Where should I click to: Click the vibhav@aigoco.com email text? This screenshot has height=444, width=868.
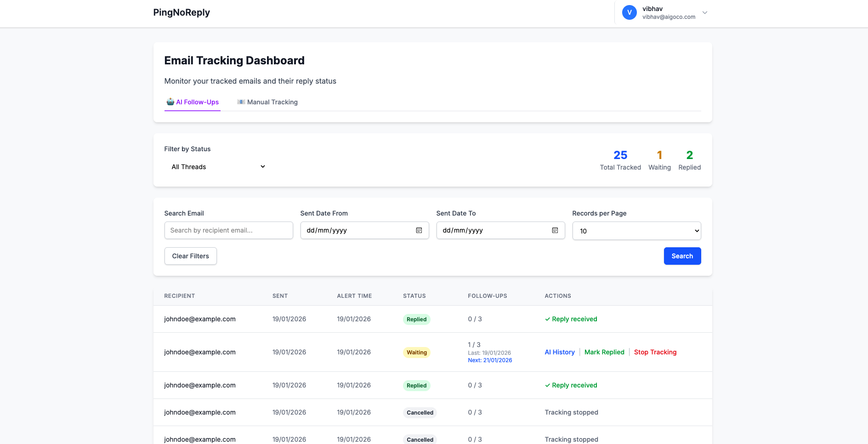click(669, 17)
